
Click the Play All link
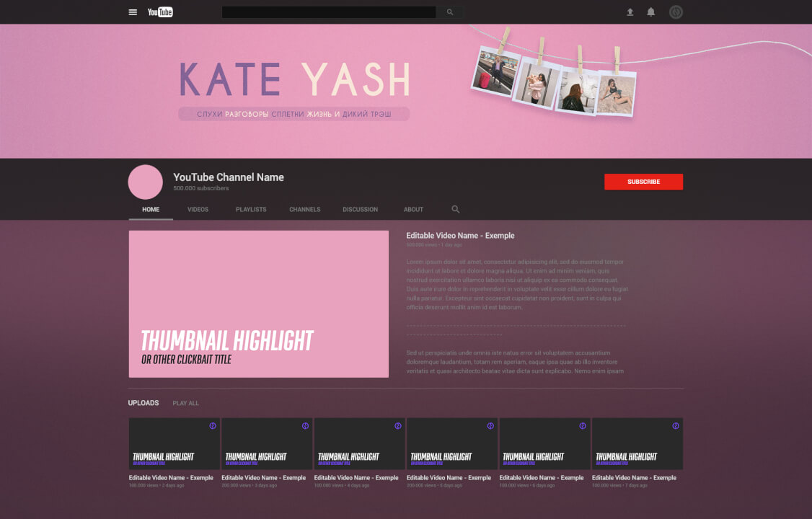(185, 403)
